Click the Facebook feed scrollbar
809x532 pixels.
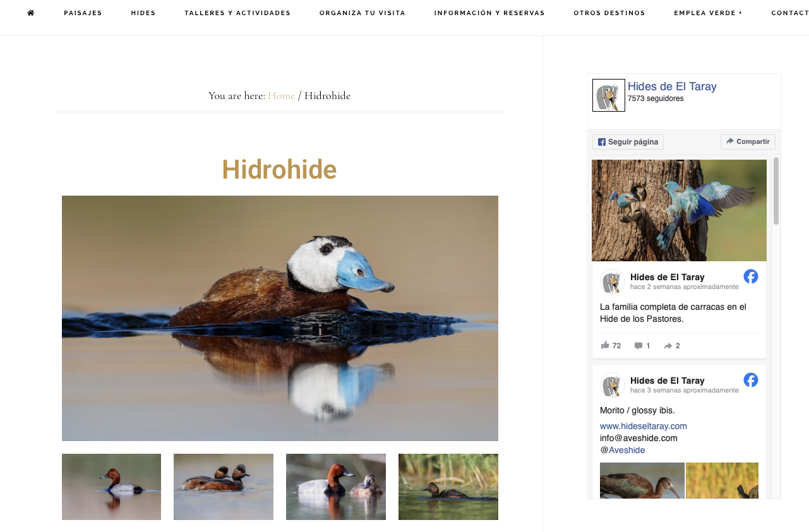776,191
